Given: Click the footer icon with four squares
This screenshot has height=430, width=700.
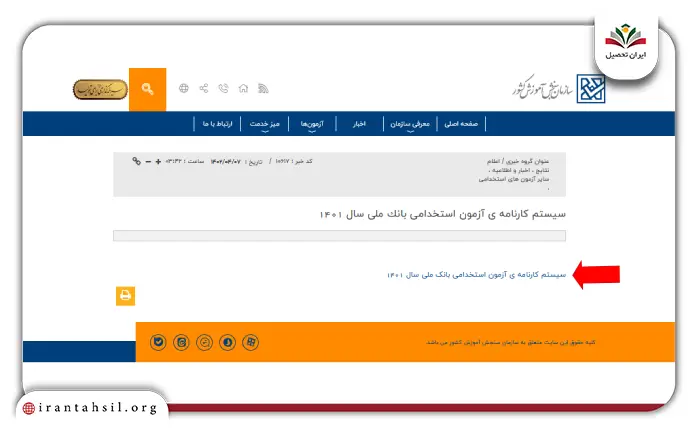Looking at the screenshot, I should click(250, 342).
